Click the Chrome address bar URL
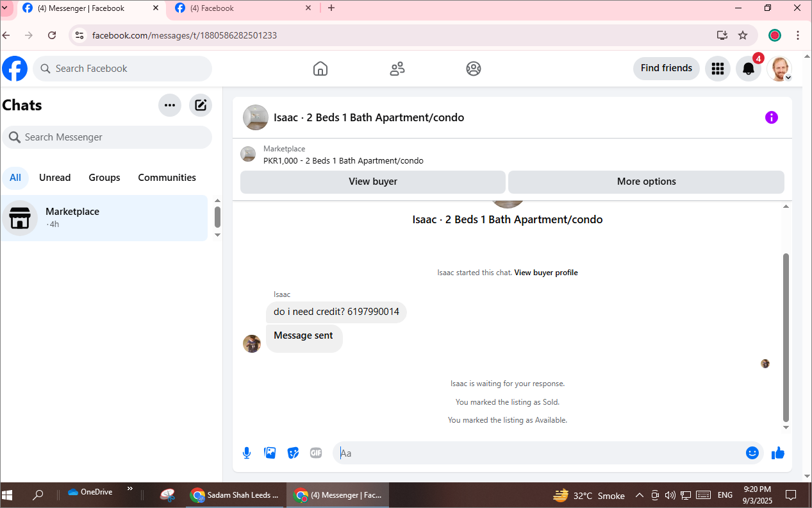The height and width of the screenshot is (508, 812). pyautogui.click(x=185, y=35)
